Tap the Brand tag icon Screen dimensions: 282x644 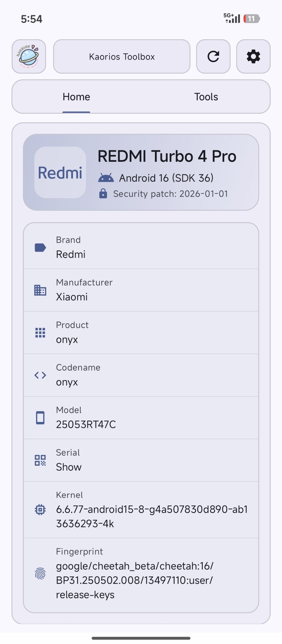click(x=40, y=248)
